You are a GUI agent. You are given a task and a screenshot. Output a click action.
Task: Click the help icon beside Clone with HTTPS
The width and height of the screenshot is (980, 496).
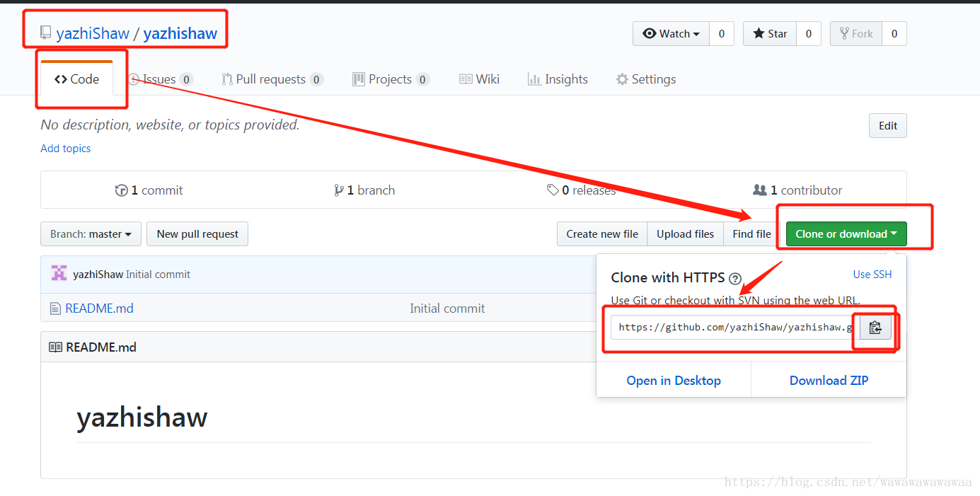[735, 278]
